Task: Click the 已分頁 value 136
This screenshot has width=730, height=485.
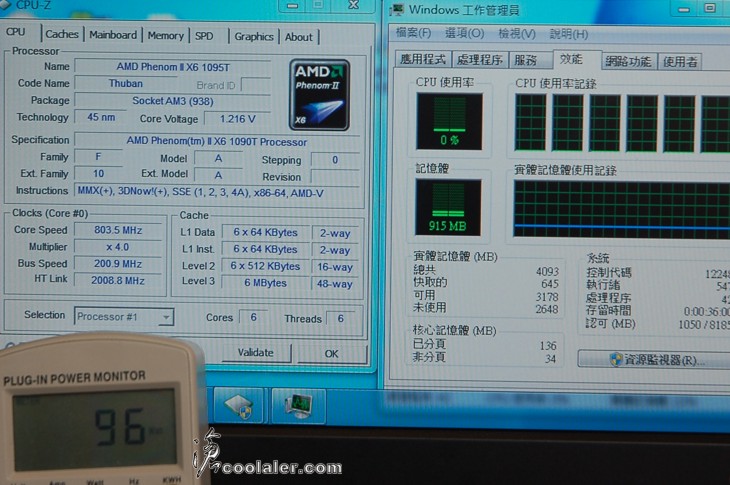Action: coord(548,345)
